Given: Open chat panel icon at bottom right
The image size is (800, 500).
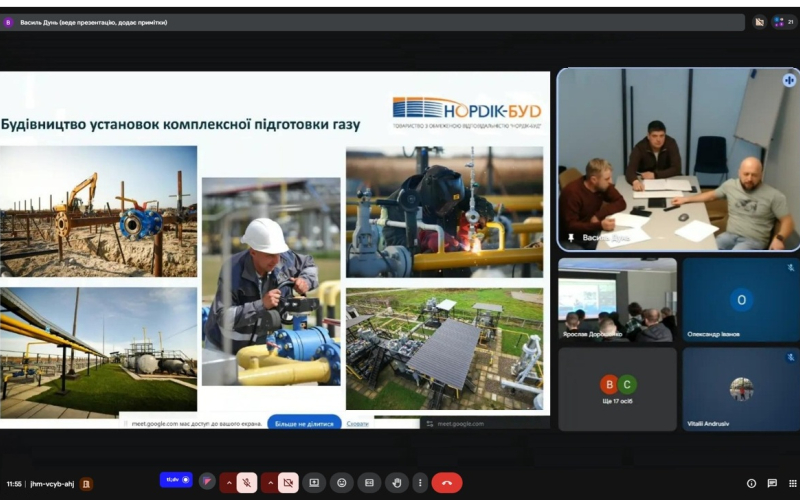Looking at the screenshot, I should pyautogui.click(x=772, y=483).
